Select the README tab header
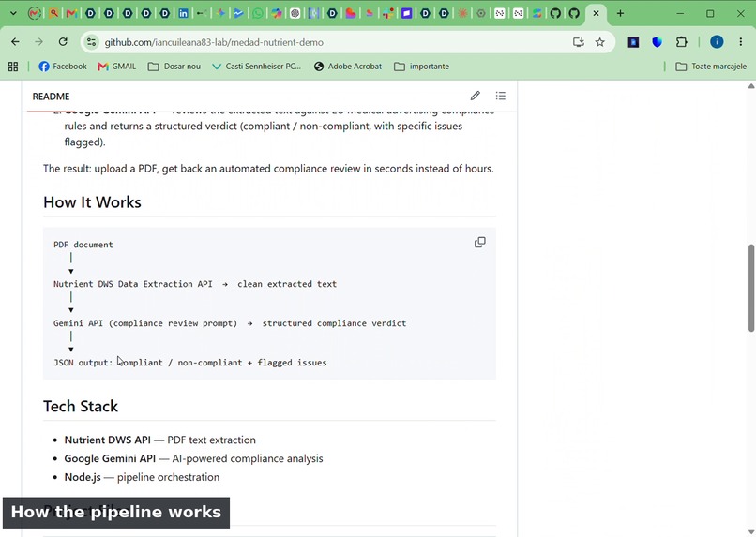 pyautogui.click(x=51, y=97)
